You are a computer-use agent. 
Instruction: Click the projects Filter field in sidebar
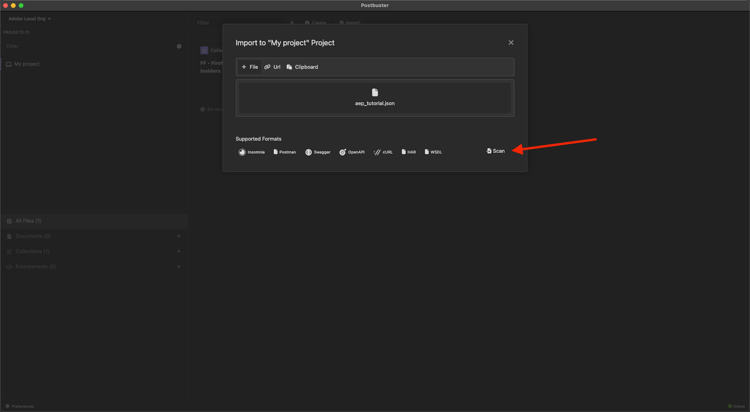(x=88, y=46)
